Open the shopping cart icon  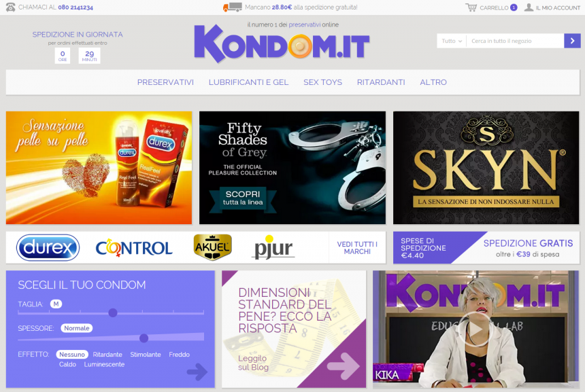(x=471, y=7)
